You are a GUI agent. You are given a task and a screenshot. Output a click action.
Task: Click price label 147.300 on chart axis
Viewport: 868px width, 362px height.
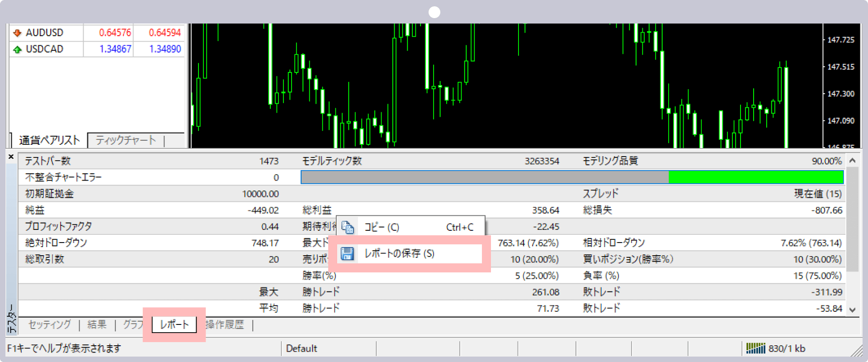tap(841, 94)
